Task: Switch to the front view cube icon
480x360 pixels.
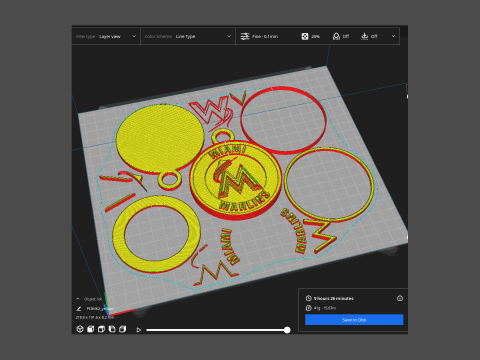Action: point(91,329)
